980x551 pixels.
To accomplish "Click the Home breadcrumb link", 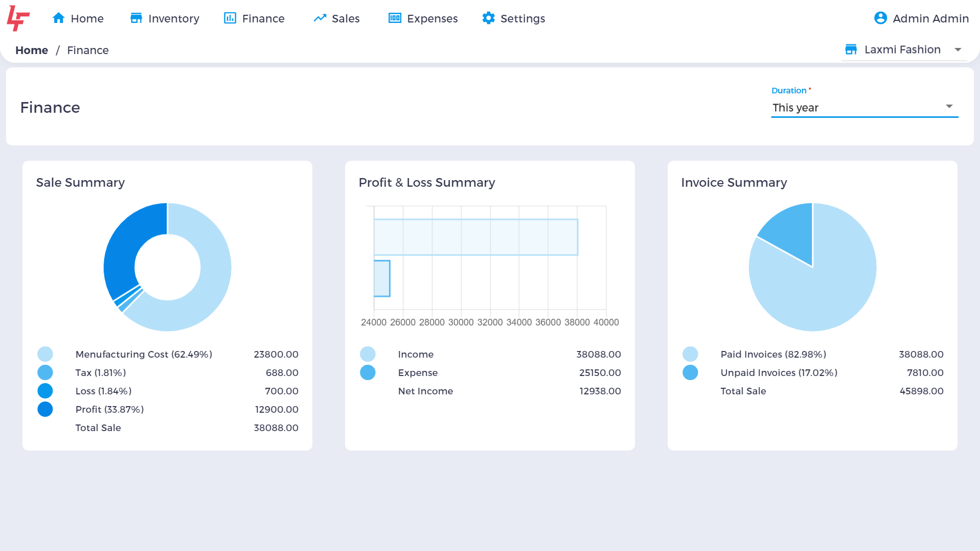I will pos(32,50).
